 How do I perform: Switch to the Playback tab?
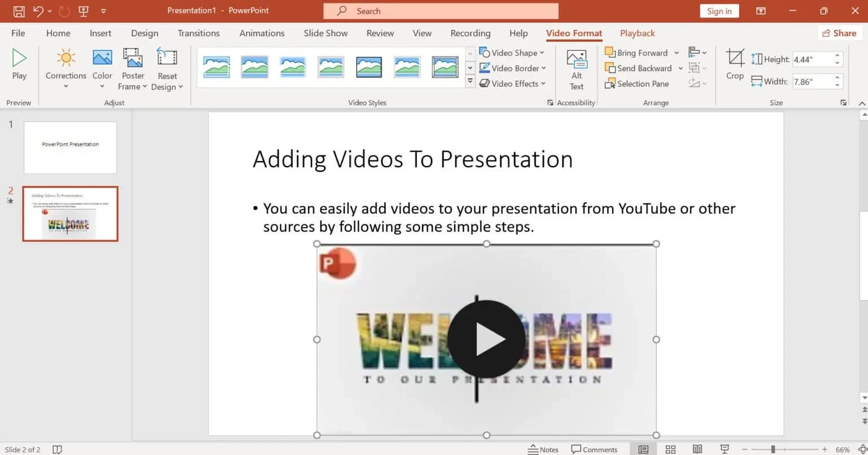tap(637, 33)
